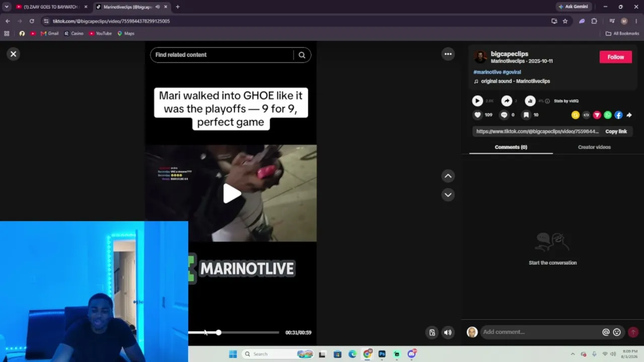This screenshot has height=362, width=644.
Task: Click the auto-scroll icon beside the speaker
Action: coord(432,332)
